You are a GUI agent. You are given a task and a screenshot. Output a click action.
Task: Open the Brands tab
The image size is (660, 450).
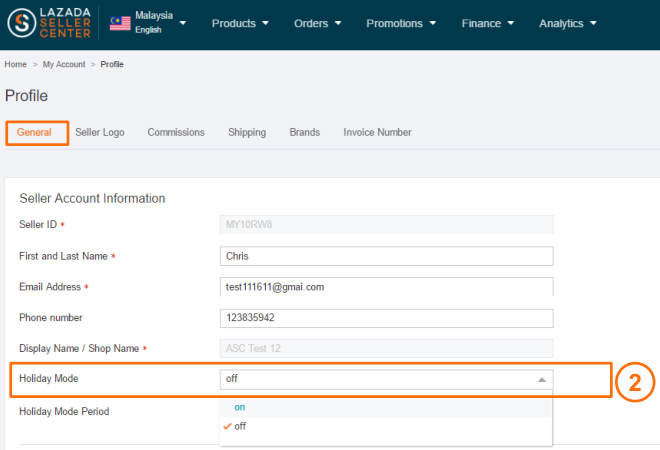click(x=305, y=132)
